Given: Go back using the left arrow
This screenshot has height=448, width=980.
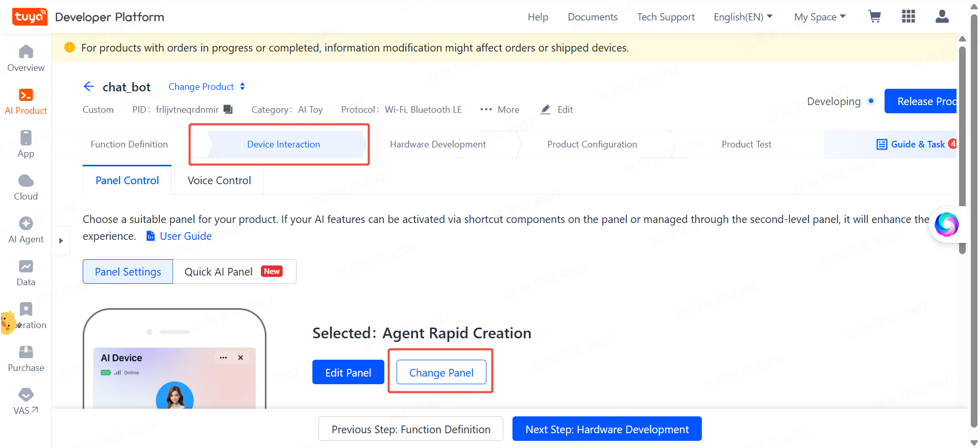Looking at the screenshot, I should (x=89, y=86).
